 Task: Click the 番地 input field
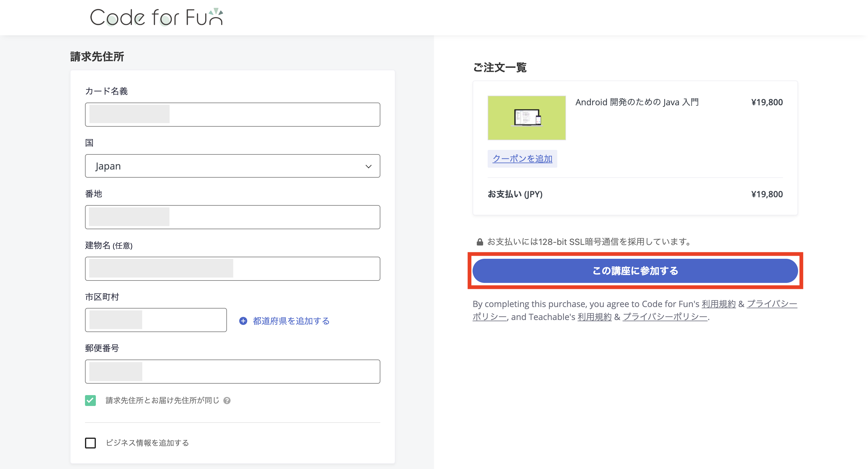(x=232, y=217)
